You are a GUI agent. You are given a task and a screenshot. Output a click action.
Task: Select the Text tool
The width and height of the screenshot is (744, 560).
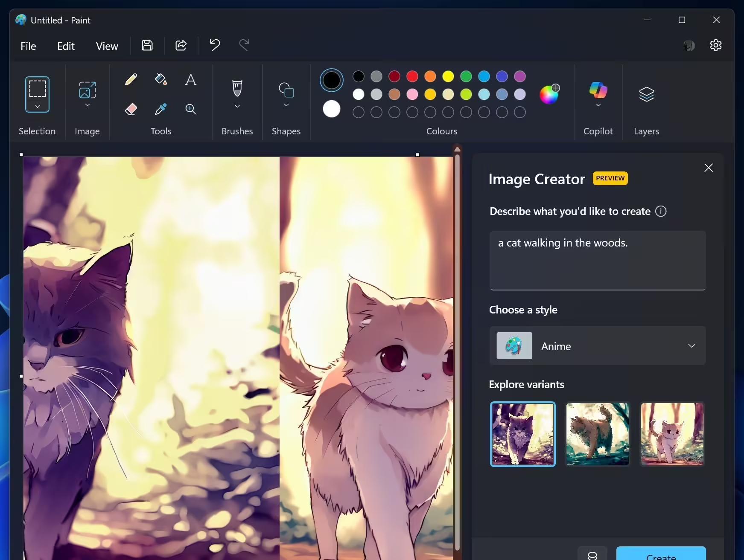click(190, 79)
